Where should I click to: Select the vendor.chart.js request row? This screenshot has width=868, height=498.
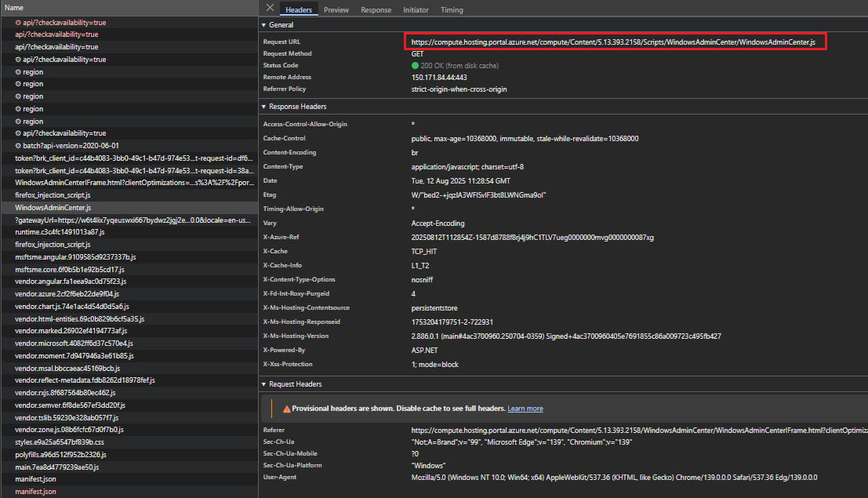72,307
